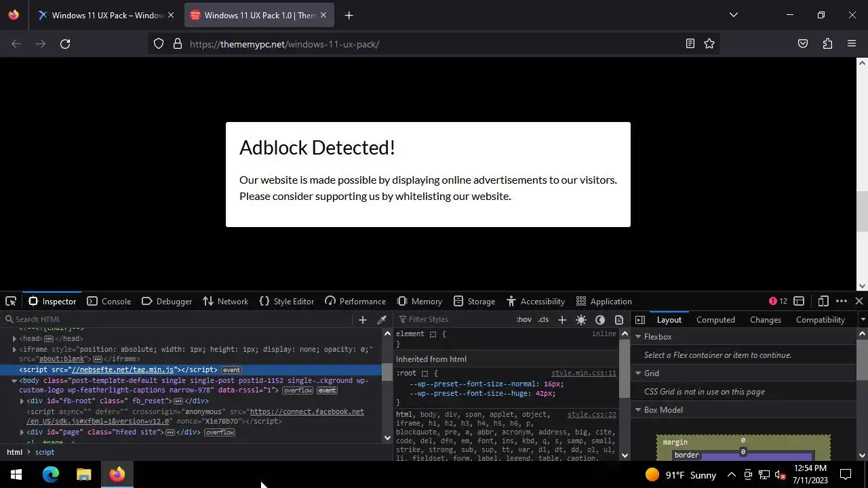Collapse the body element node
The image size is (868, 488).
coord(14,380)
